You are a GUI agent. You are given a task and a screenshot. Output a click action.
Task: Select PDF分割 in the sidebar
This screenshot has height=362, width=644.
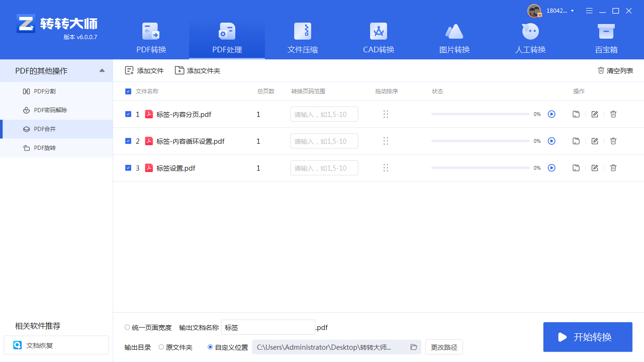[x=45, y=91]
